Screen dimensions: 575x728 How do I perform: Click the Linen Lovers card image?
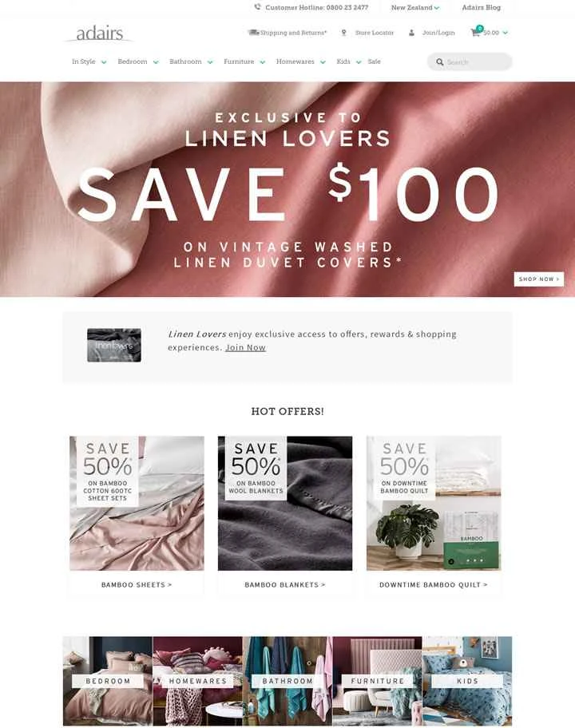[x=113, y=345]
